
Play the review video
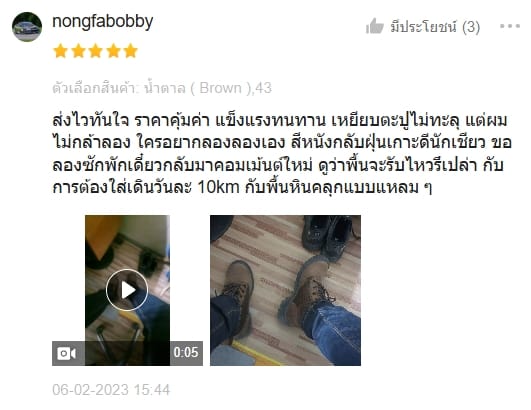(127, 290)
